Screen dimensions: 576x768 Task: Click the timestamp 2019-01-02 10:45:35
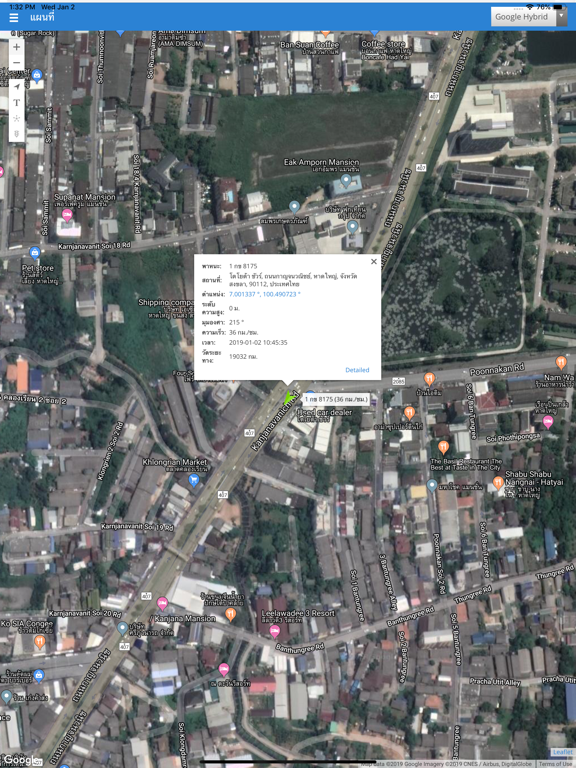258,342
